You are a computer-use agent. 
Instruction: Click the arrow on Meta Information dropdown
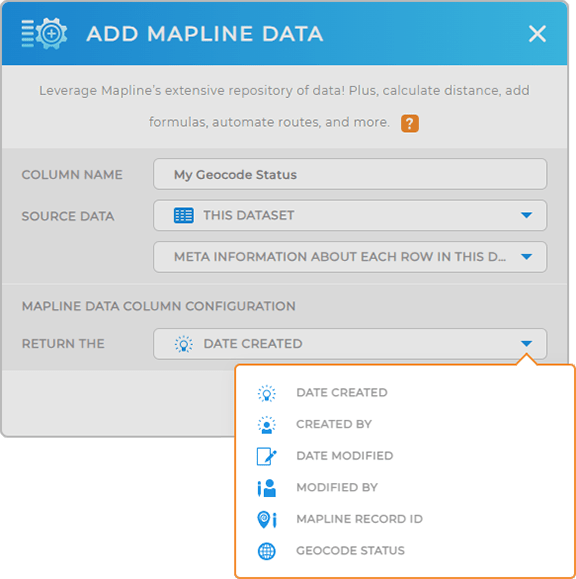point(527,257)
